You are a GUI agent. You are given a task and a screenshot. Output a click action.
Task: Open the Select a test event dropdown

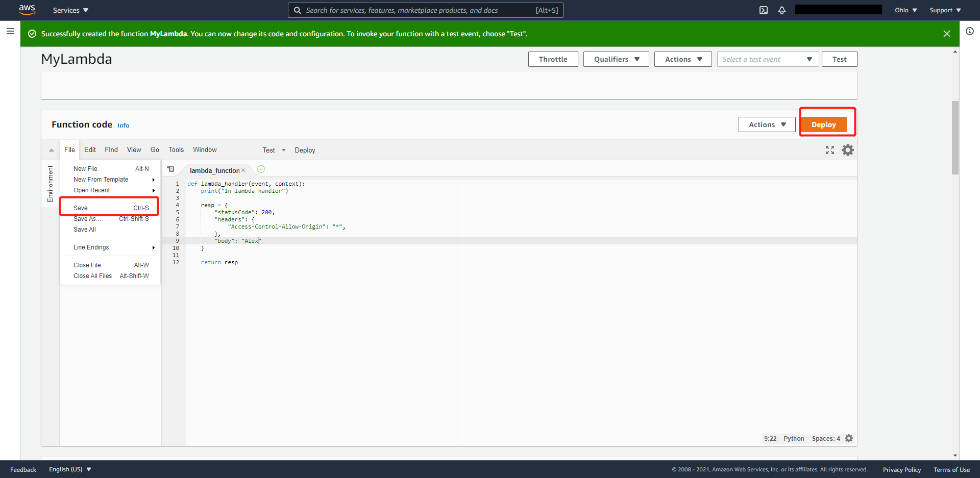[768, 59]
